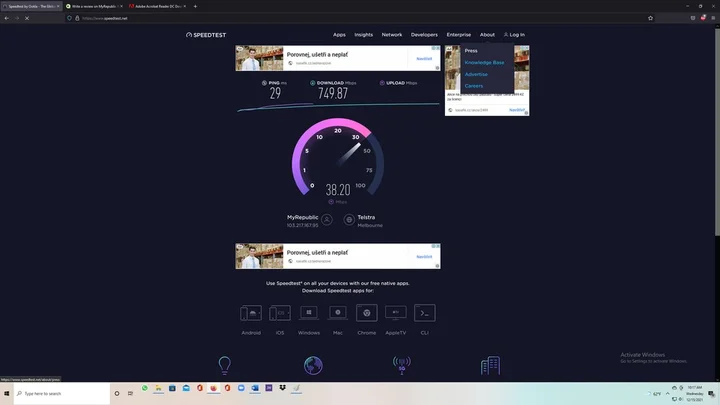Open the Insights menu
This screenshot has height=405, width=720.
click(x=363, y=35)
